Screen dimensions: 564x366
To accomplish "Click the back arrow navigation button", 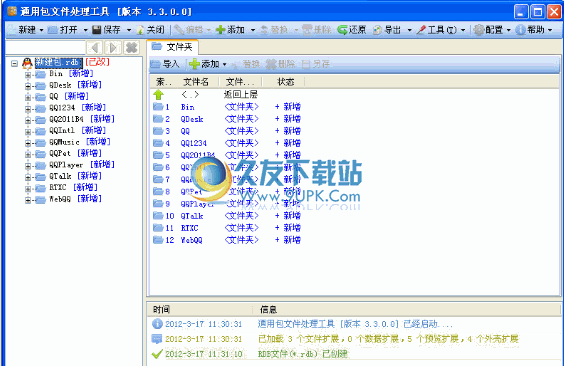I will [95, 47].
